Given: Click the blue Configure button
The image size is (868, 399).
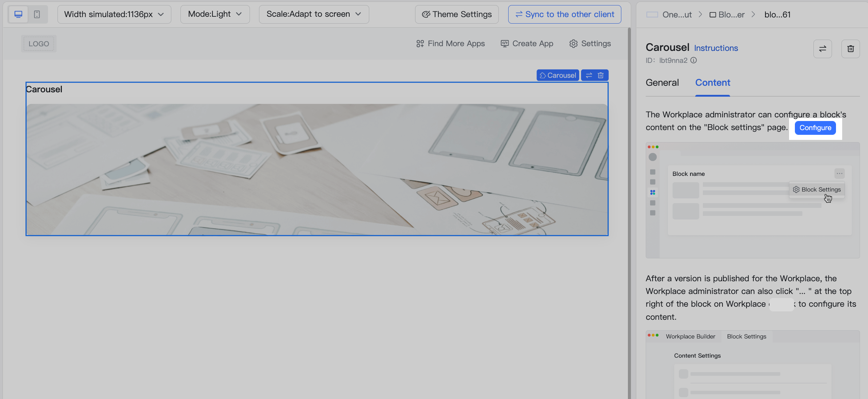Looking at the screenshot, I should 815,128.
